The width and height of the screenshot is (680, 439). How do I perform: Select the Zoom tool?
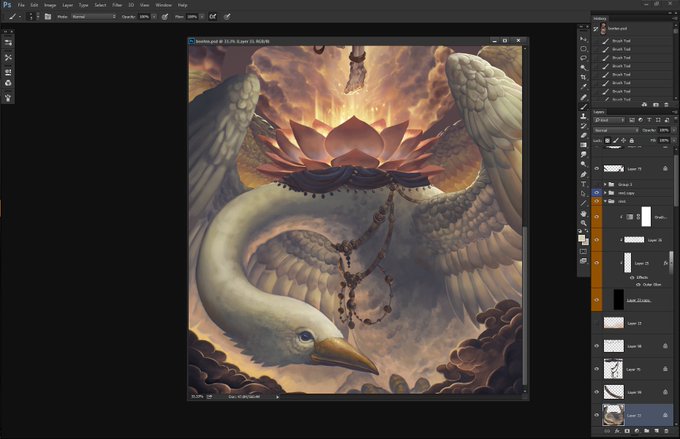click(x=584, y=223)
